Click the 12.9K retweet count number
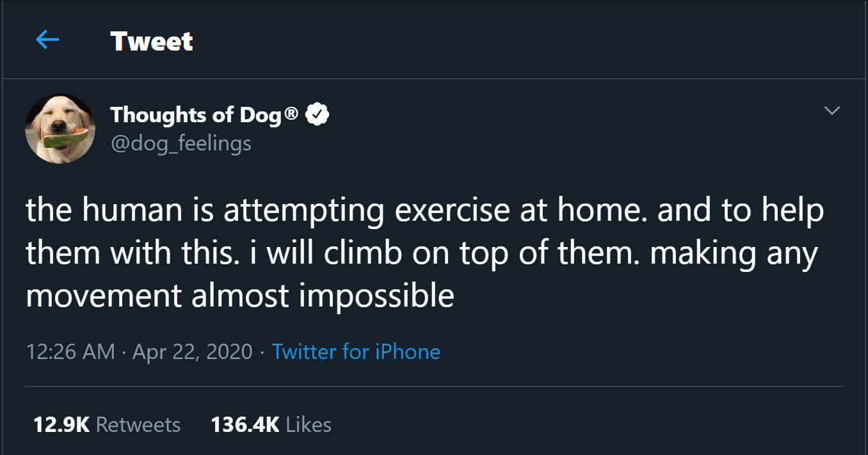 click(x=61, y=424)
